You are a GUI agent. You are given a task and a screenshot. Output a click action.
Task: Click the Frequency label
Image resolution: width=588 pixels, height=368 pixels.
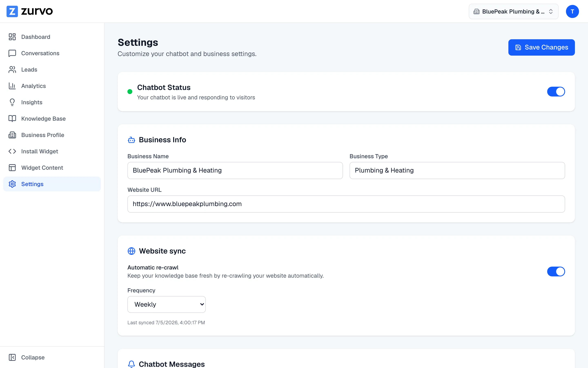[x=141, y=290]
